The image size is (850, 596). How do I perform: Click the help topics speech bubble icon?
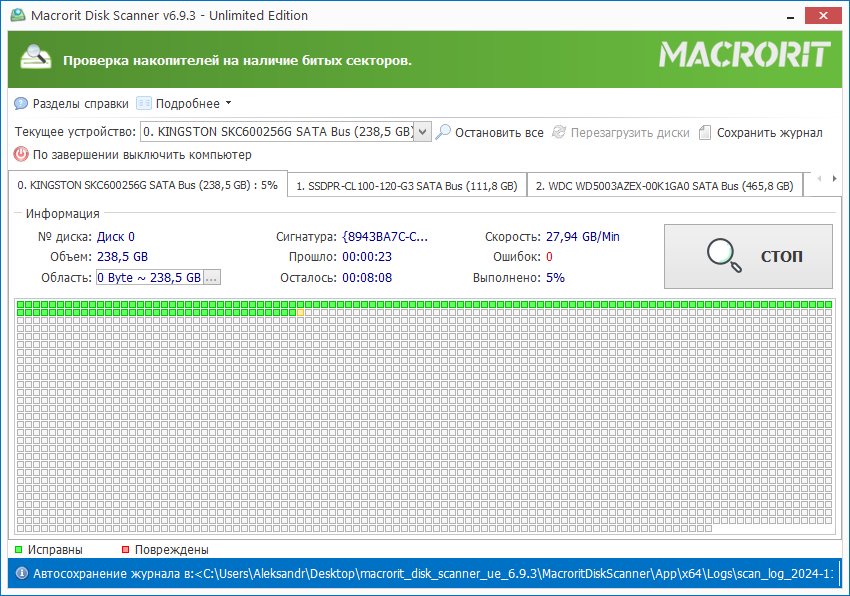(21, 103)
